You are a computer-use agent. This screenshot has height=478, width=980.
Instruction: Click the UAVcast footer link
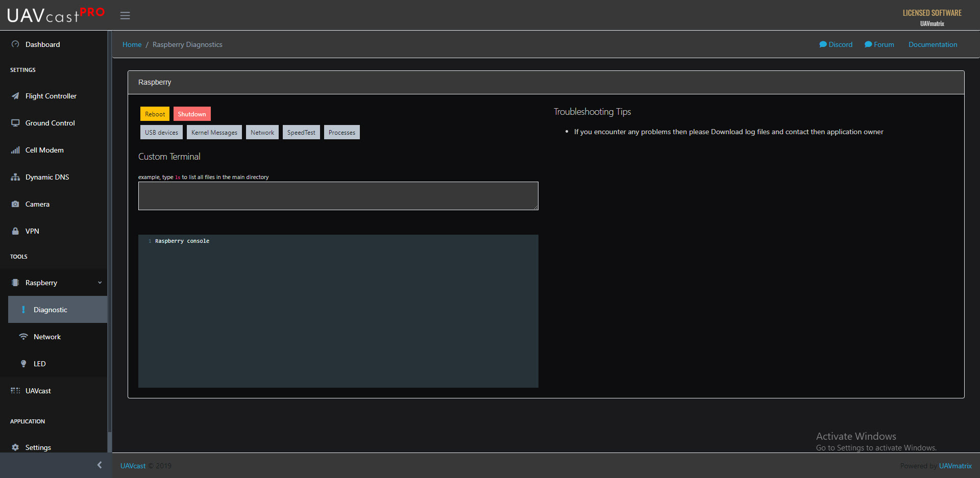tap(133, 466)
